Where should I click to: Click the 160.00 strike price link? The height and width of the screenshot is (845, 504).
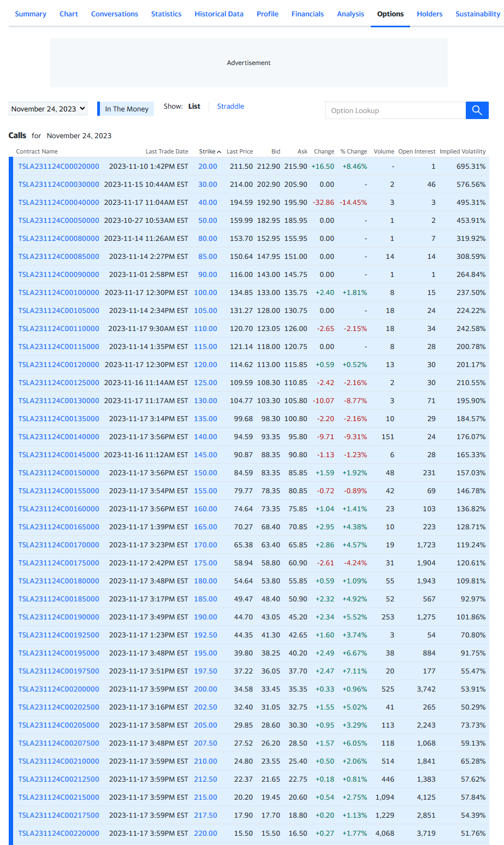coord(205,509)
